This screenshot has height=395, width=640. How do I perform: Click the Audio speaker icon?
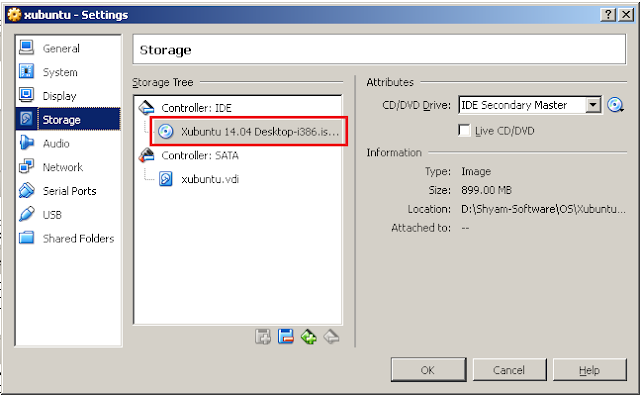(x=27, y=143)
